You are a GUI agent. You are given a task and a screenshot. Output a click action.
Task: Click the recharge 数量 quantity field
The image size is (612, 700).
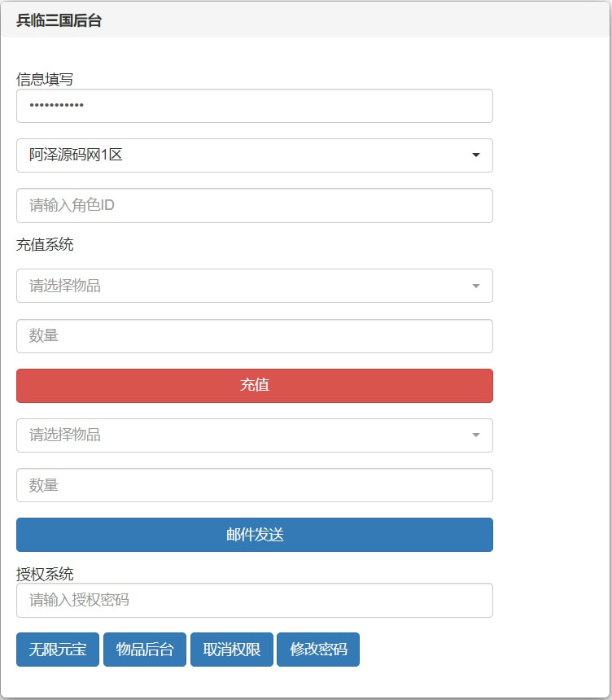point(254,336)
